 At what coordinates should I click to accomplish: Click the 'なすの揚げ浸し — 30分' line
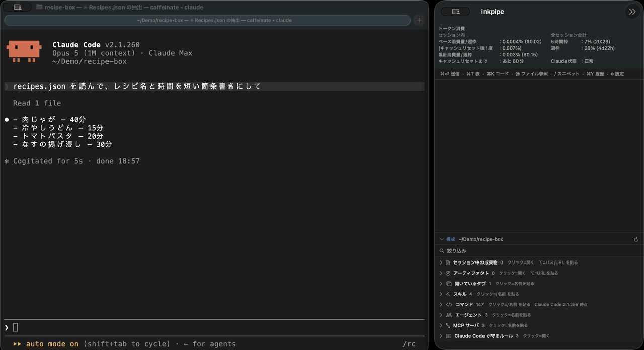coord(62,144)
